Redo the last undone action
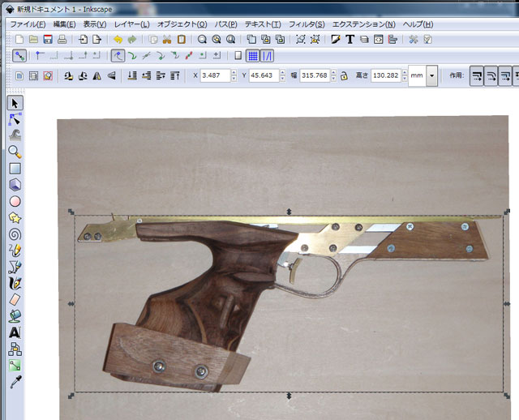The height and width of the screenshot is (420, 519). (x=131, y=40)
